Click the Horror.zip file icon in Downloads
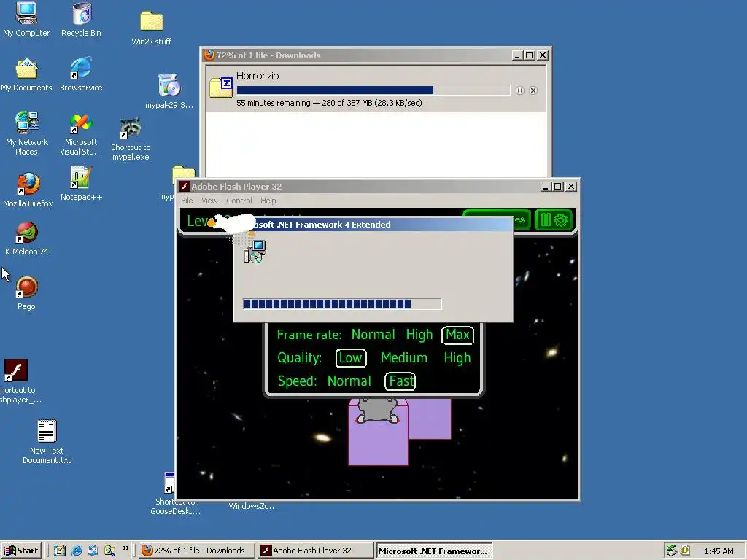The width and height of the screenshot is (747, 560). 221,87
